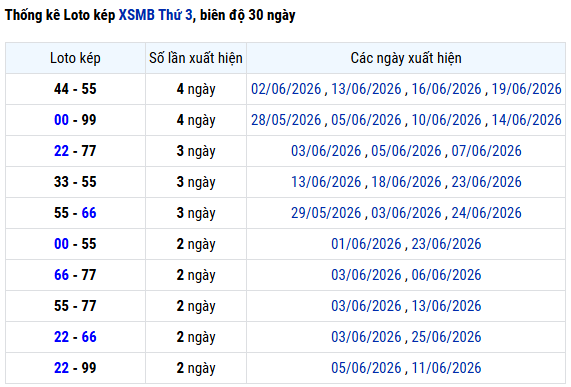Image resolution: width=571 pixels, height=387 pixels.
Task: Click 3 ngày in the 33 - 55 row
Action: [196, 182]
